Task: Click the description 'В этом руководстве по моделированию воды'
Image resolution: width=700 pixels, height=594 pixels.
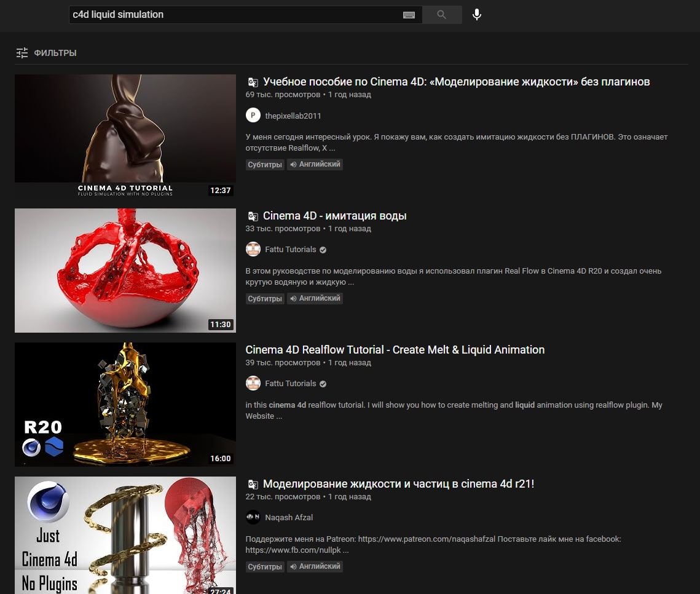Action: click(453, 277)
